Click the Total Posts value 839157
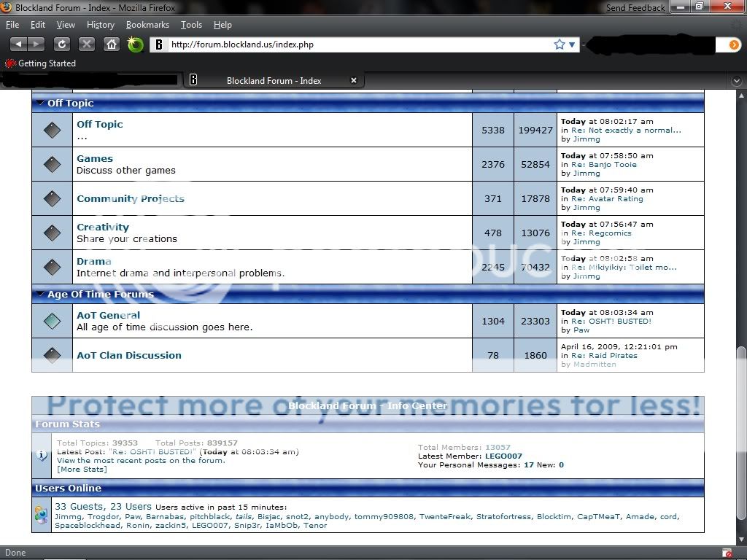The height and width of the screenshot is (560, 747). coord(222,443)
